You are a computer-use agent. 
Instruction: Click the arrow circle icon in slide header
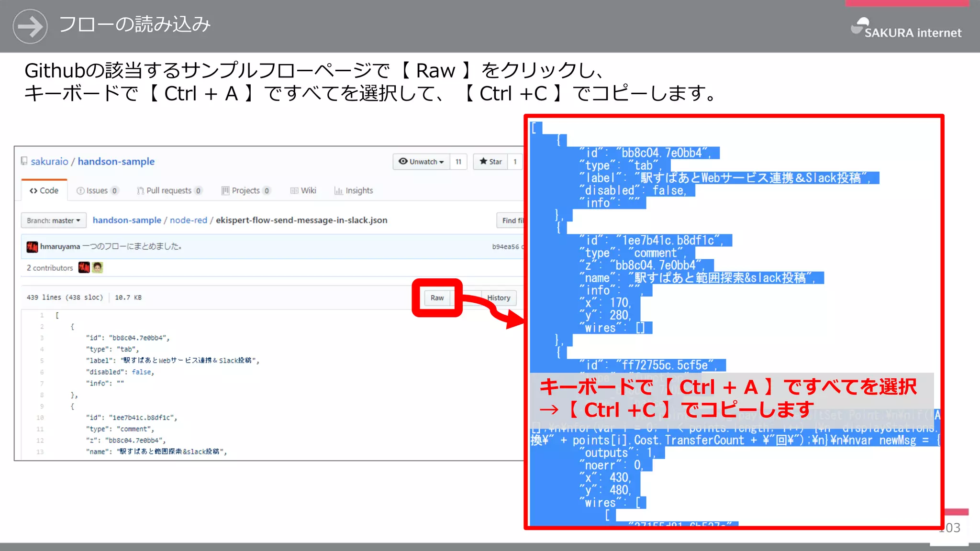(30, 26)
